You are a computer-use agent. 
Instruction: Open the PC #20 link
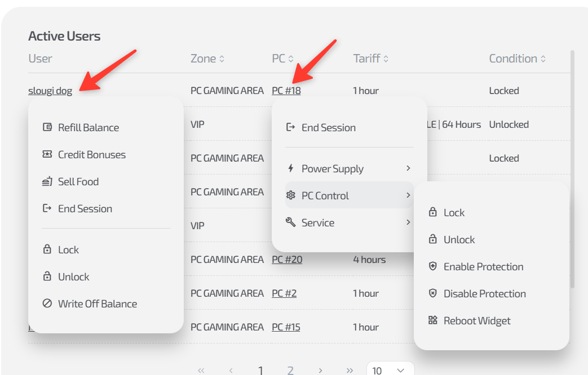pyautogui.click(x=287, y=260)
